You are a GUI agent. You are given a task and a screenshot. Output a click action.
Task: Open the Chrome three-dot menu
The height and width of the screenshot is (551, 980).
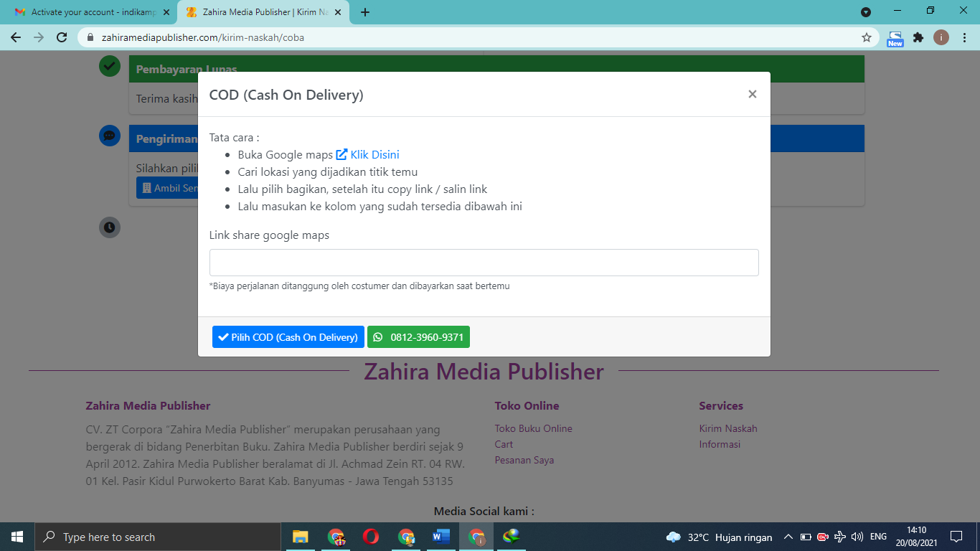tap(963, 37)
